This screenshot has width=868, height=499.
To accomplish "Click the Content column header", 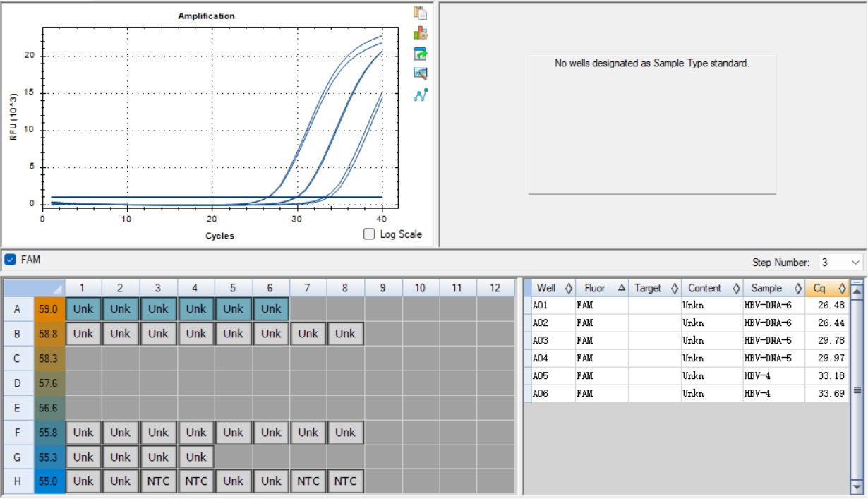I will coord(711,288).
